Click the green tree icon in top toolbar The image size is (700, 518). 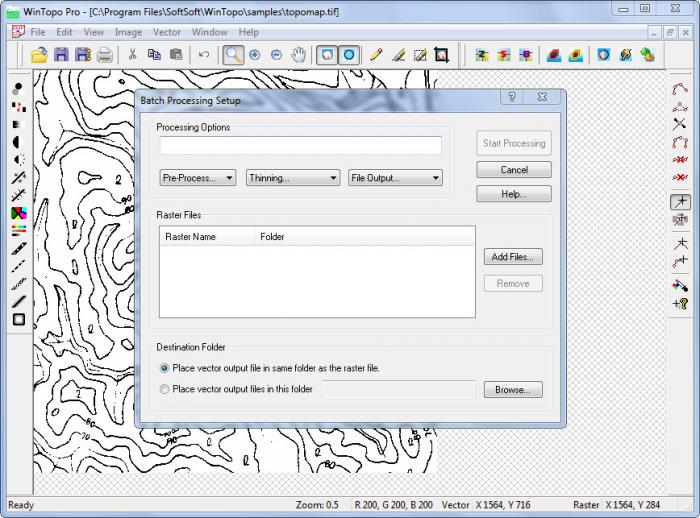(x=647, y=55)
